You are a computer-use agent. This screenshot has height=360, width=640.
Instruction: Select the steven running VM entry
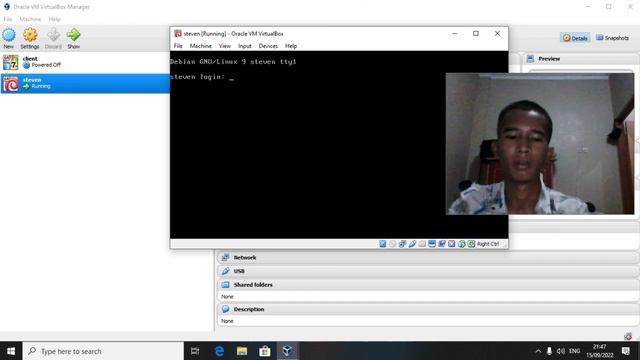[x=85, y=83]
